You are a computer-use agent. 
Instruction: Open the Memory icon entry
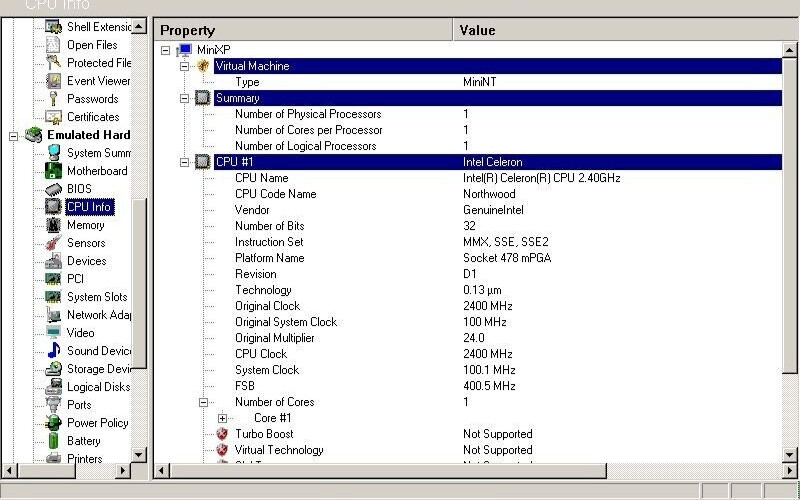point(54,225)
